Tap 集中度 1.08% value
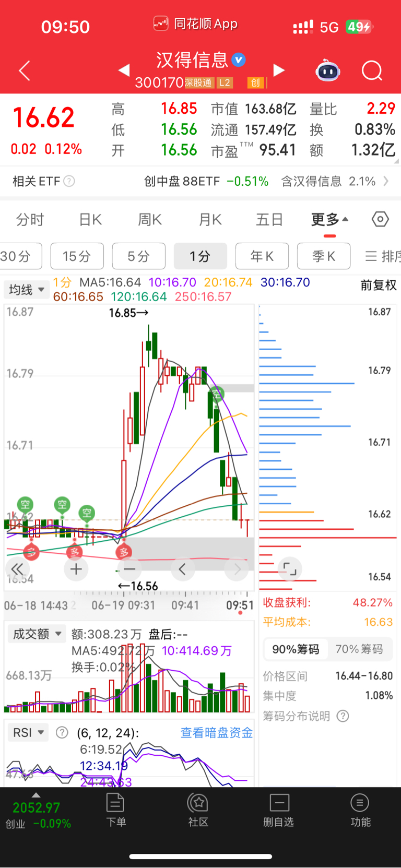This screenshot has height=868, width=401. (x=379, y=695)
